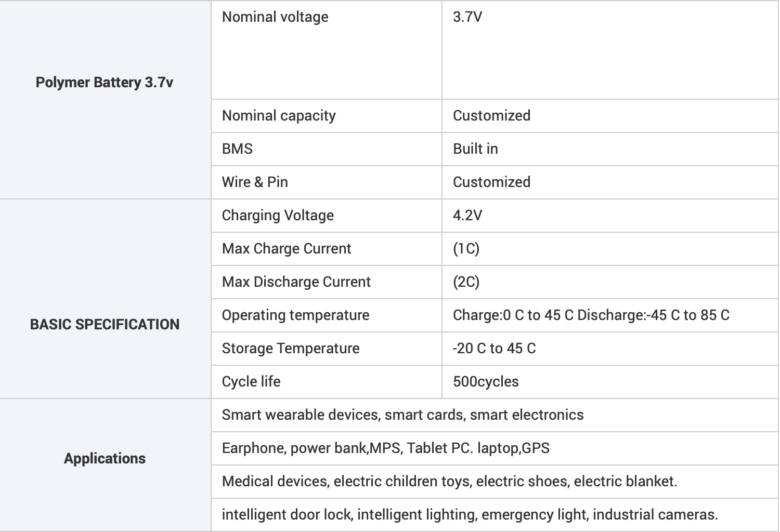780x532 pixels.
Task: Select the "Operating temperature" label
Action: coord(295,315)
